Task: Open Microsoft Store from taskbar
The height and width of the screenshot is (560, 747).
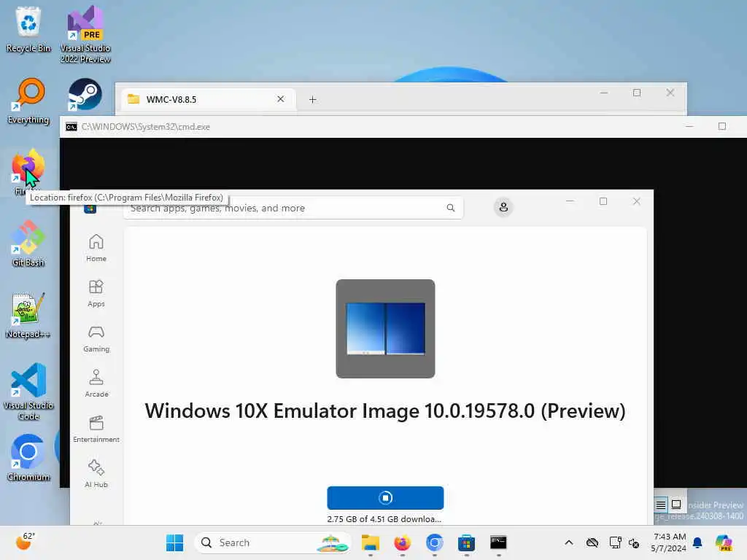Action: [466, 542]
